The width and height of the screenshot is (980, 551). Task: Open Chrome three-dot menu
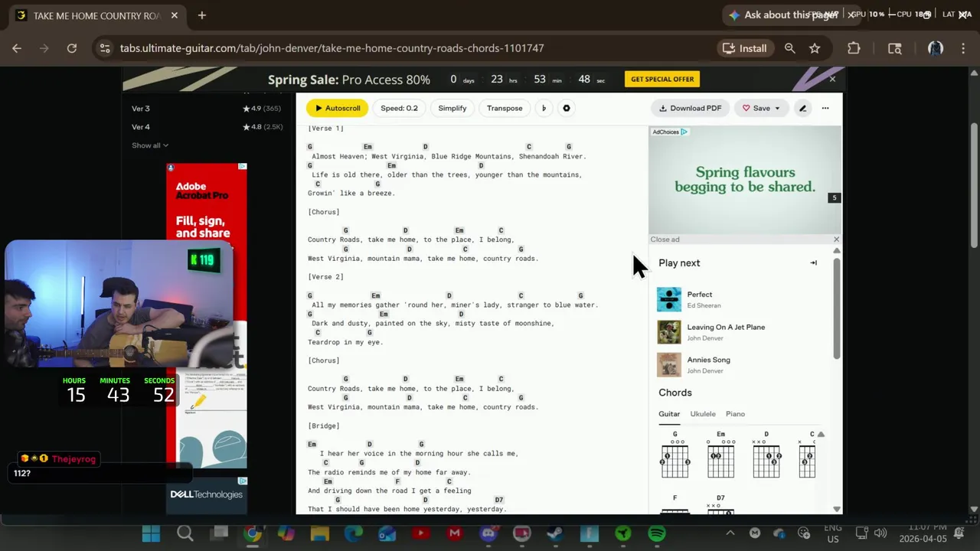[x=962, y=48]
